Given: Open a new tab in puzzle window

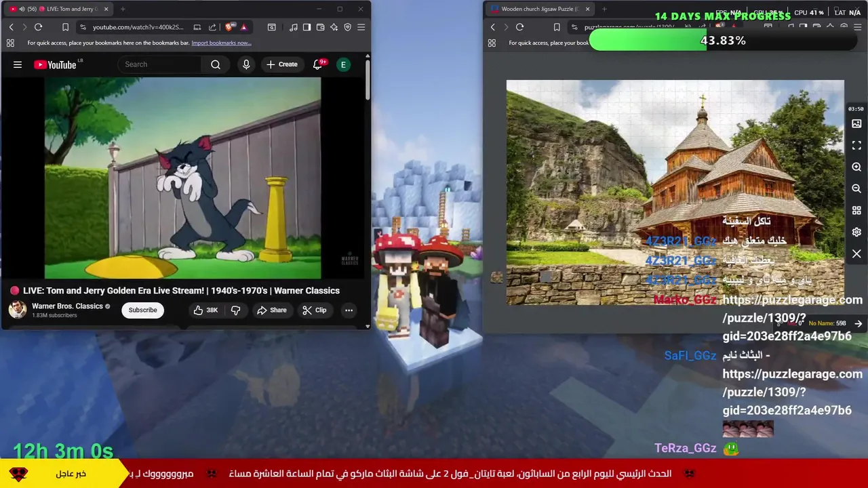Looking at the screenshot, I should [604, 9].
